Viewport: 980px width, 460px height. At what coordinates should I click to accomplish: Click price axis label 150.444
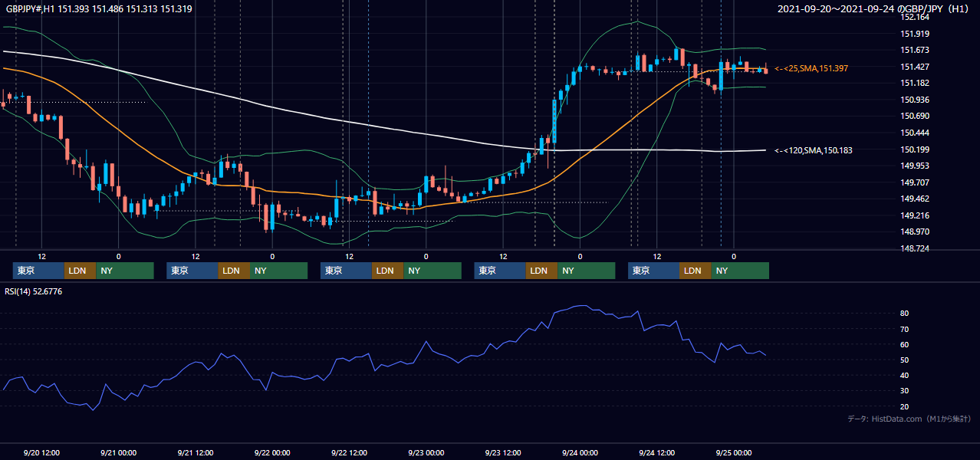[915, 133]
